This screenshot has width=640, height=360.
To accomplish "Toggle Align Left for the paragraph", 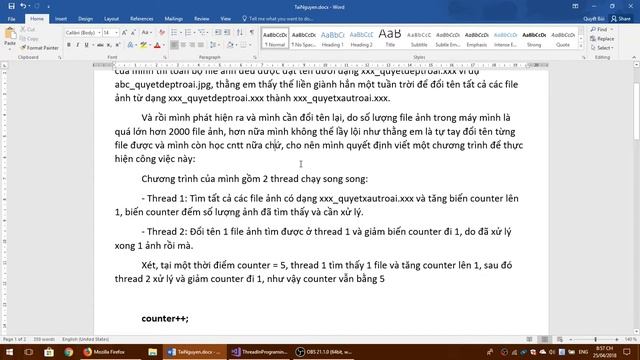I will [x=174, y=44].
